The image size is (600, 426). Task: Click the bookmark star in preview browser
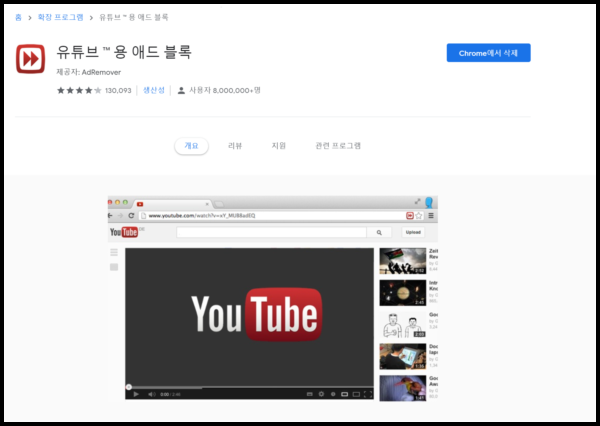pyautogui.click(x=419, y=215)
